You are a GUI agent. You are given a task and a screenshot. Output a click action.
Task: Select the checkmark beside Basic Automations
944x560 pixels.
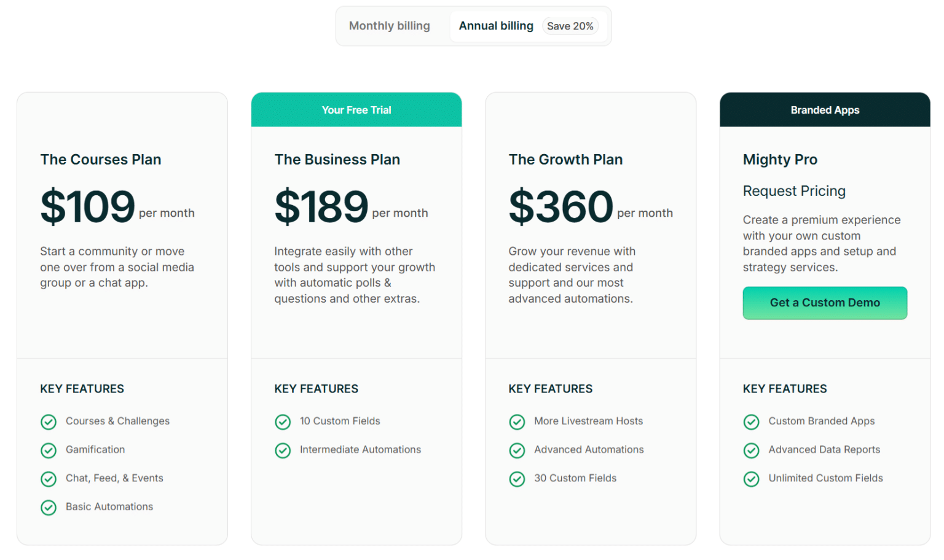point(49,507)
